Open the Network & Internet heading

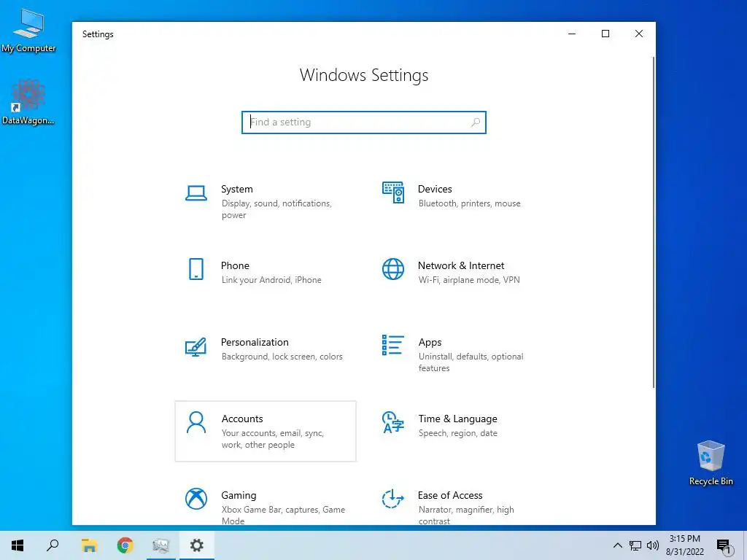coord(461,265)
